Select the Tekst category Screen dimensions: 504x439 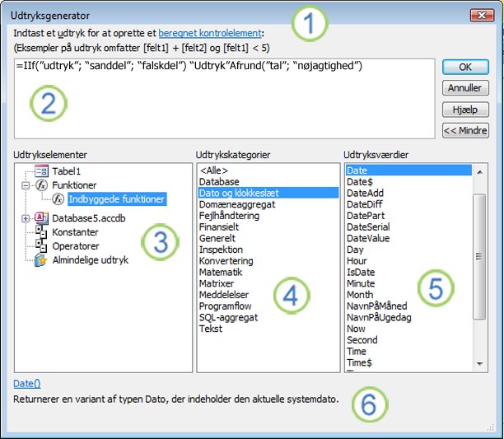pos(268,329)
